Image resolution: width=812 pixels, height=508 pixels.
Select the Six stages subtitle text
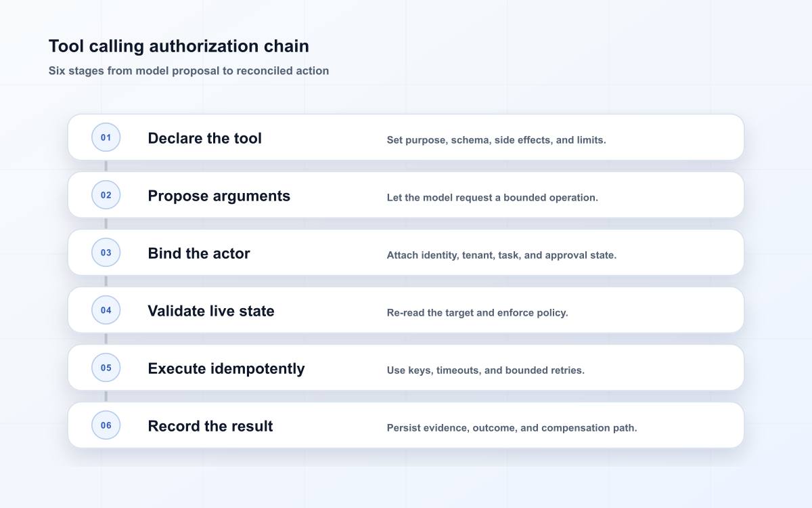point(189,70)
